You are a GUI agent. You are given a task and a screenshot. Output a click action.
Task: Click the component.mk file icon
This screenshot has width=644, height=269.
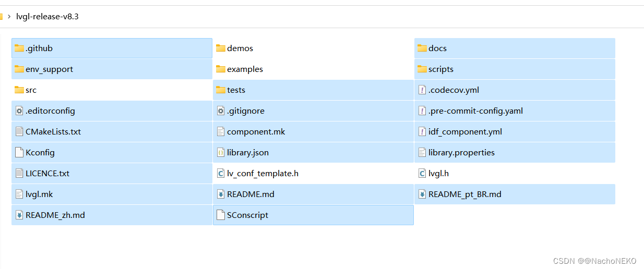221,131
